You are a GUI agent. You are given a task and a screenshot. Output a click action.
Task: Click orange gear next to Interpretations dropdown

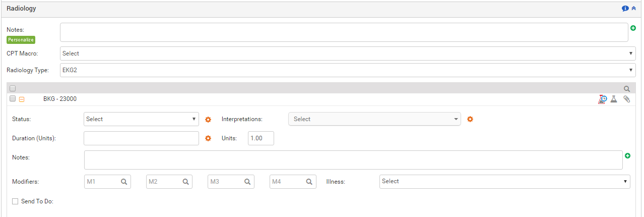pos(470,120)
